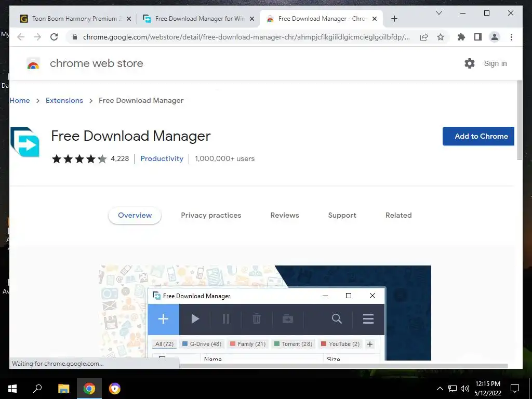Open Windows taskbar search
This screenshot has width=532, height=399.
pos(37,389)
